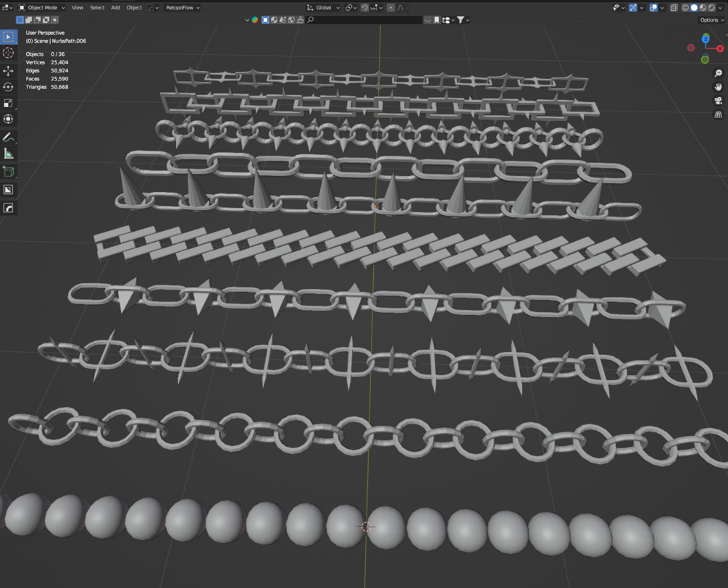Viewport: 728px width, 588px height.
Task: Click the 'User Perspective' label
Action: [45, 33]
